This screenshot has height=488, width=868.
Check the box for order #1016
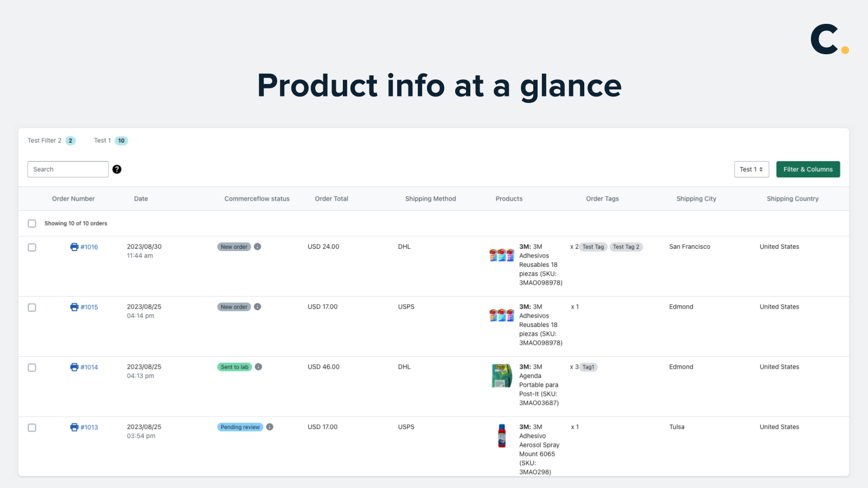click(32, 247)
